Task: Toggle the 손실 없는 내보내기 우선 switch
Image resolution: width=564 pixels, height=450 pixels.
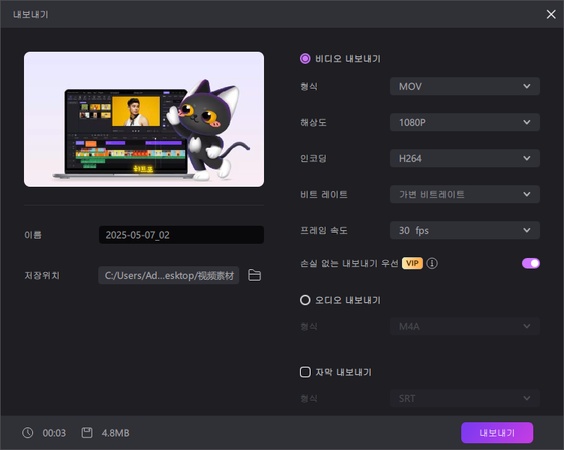Action: point(531,263)
